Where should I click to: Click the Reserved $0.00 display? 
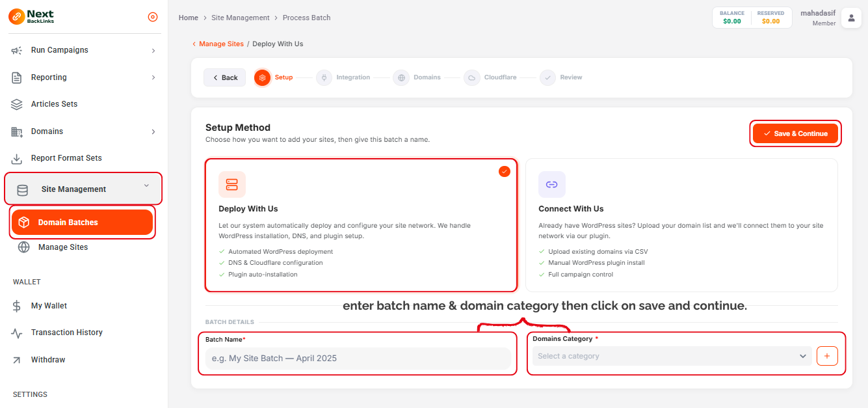click(770, 18)
